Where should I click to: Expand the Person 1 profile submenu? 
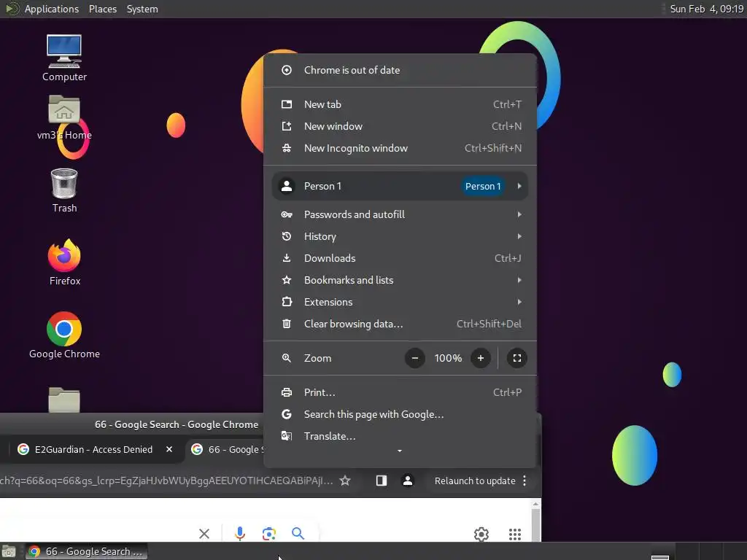click(400, 186)
